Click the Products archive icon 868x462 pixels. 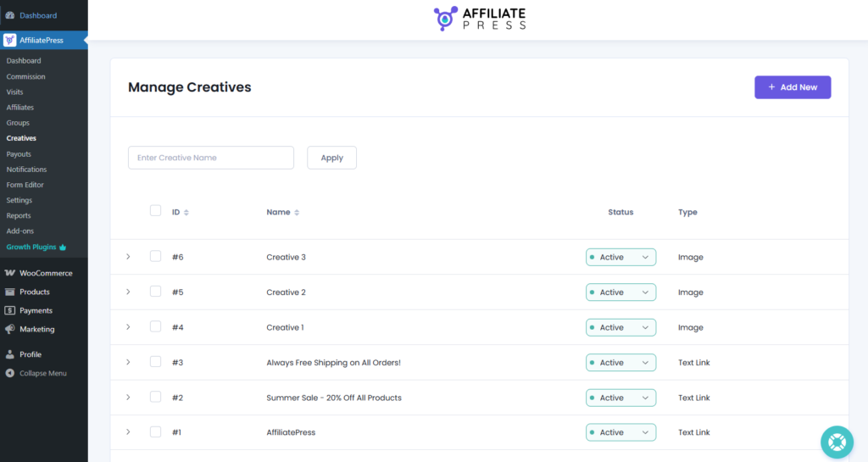(10, 292)
